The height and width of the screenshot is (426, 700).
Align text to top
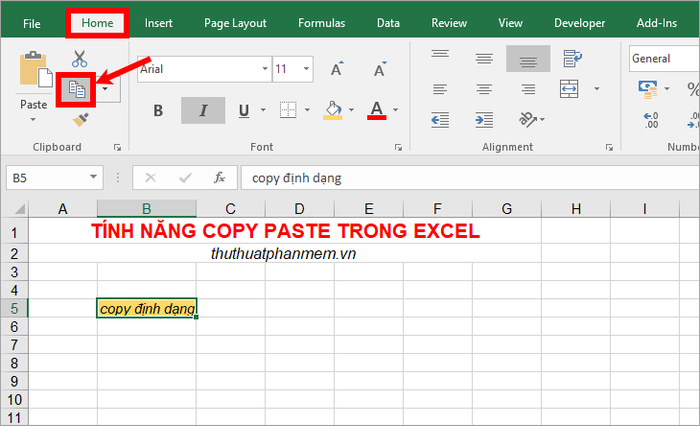(440, 54)
